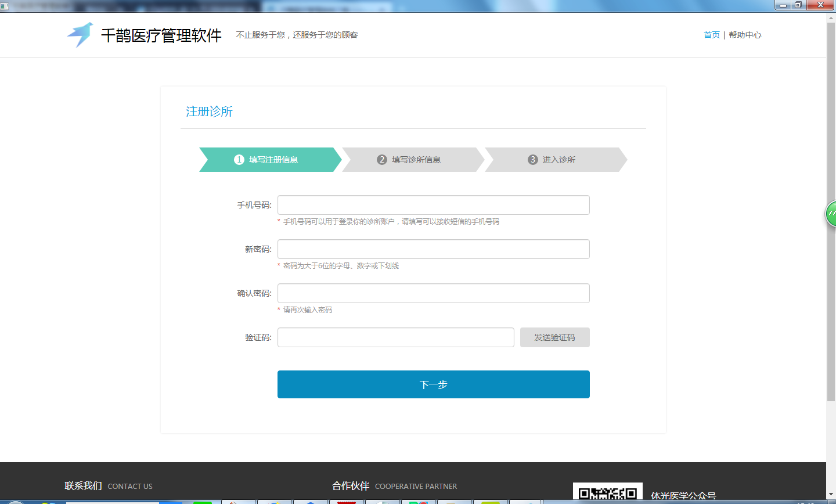Click the 体光医学公众号 QR code
Screen dimensions: 836x504
point(607,491)
